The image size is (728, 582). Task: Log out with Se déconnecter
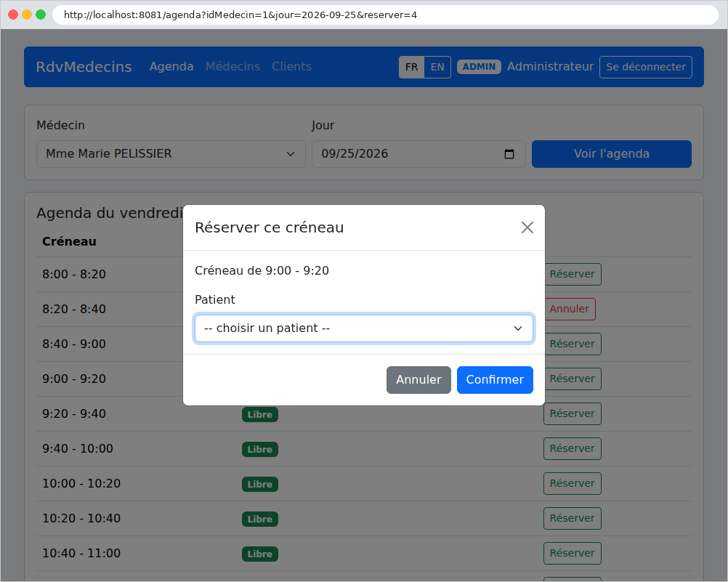click(646, 67)
